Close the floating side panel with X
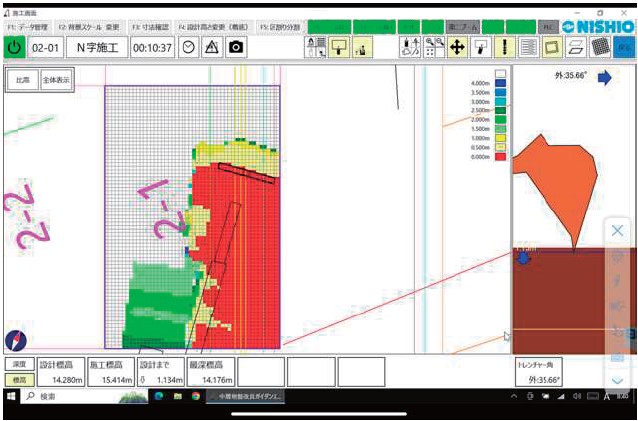 point(617,231)
